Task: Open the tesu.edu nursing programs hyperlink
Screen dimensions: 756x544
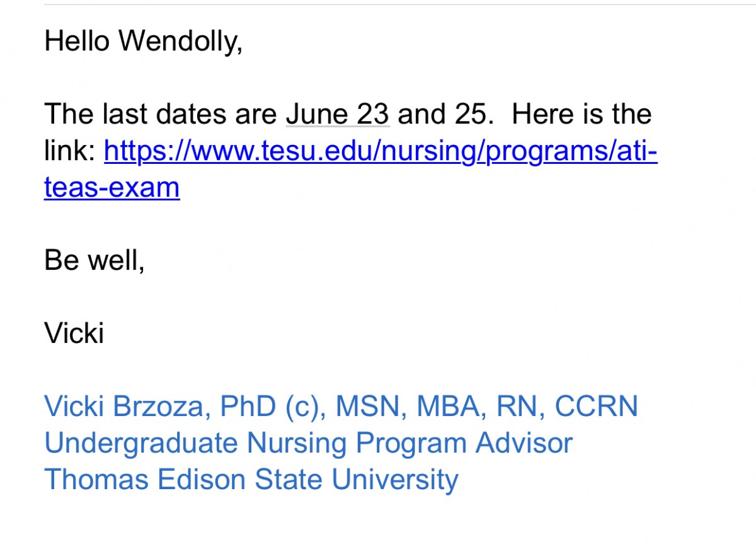Action: coord(381,151)
